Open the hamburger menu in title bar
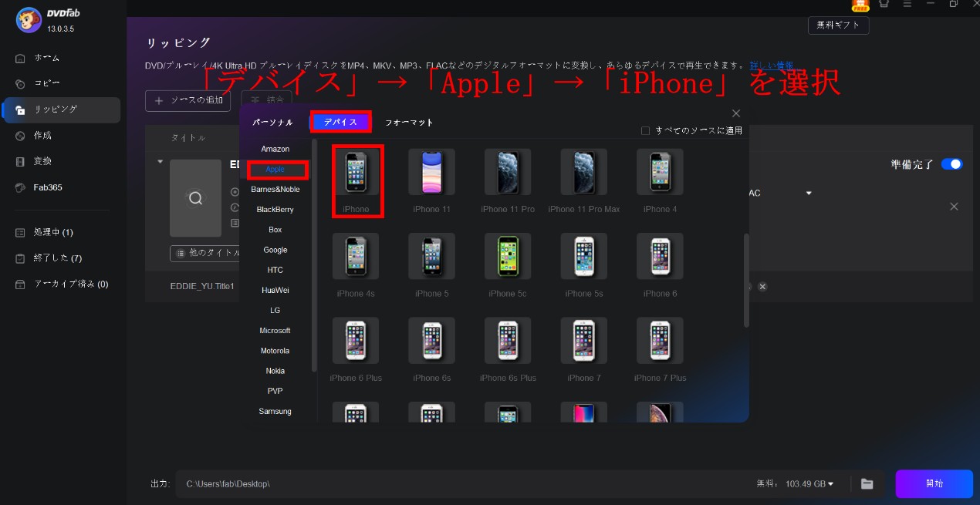This screenshot has width=980, height=505. coord(907,4)
